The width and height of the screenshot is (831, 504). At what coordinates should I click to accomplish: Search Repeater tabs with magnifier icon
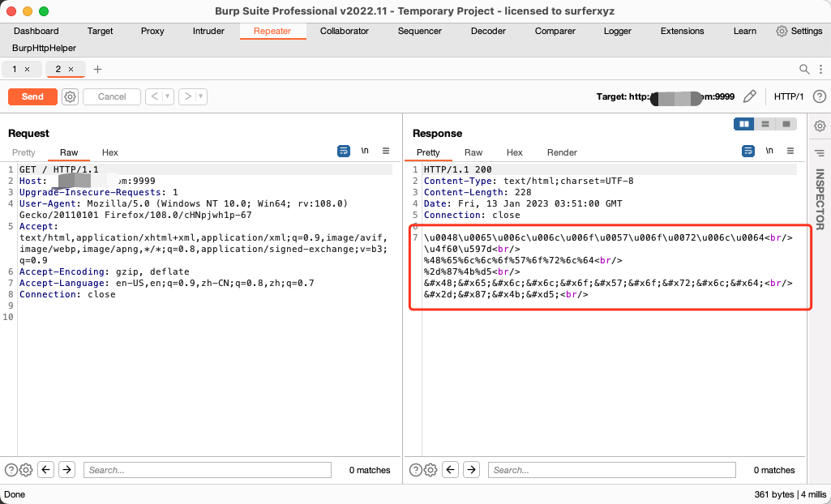click(804, 69)
